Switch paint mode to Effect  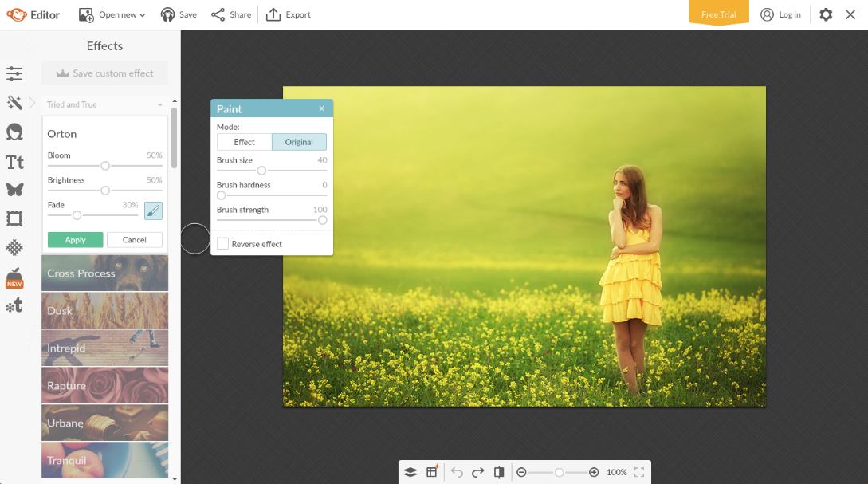[x=244, y=141]
